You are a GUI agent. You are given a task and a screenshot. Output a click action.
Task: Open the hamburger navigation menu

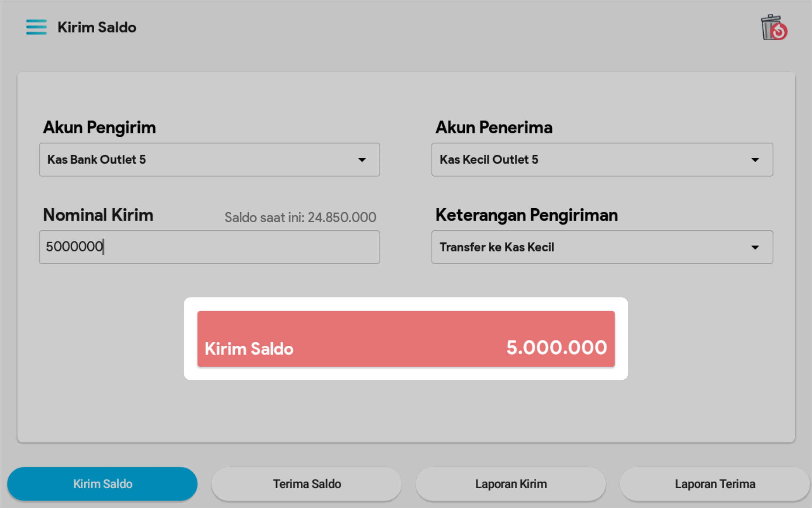36,27
